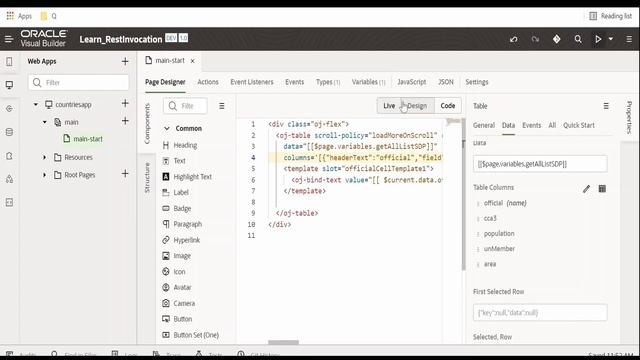Pick the Image component
Image resolution: width=640 pixels, height=360 pixels.
click(x=176, y=256)
